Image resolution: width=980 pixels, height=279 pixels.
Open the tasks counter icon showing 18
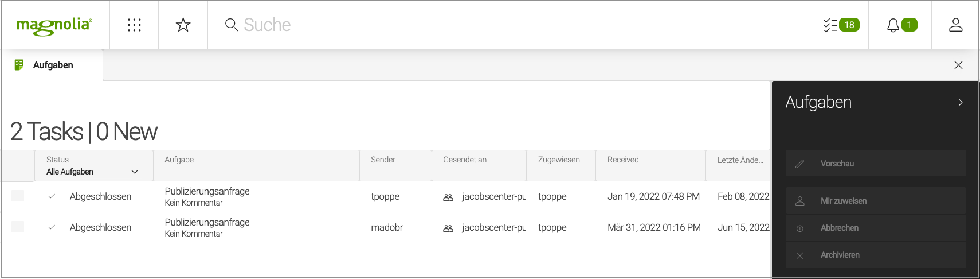pos(841,25)
